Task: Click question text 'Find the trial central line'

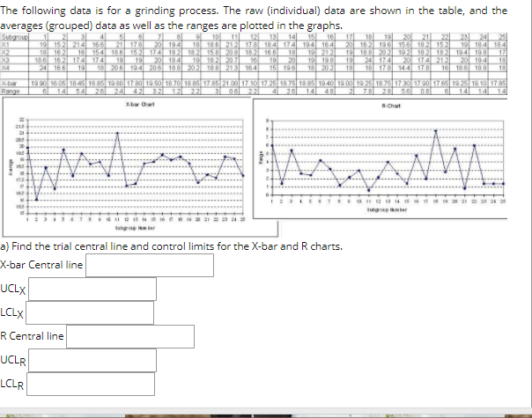Action: (73, 246)
